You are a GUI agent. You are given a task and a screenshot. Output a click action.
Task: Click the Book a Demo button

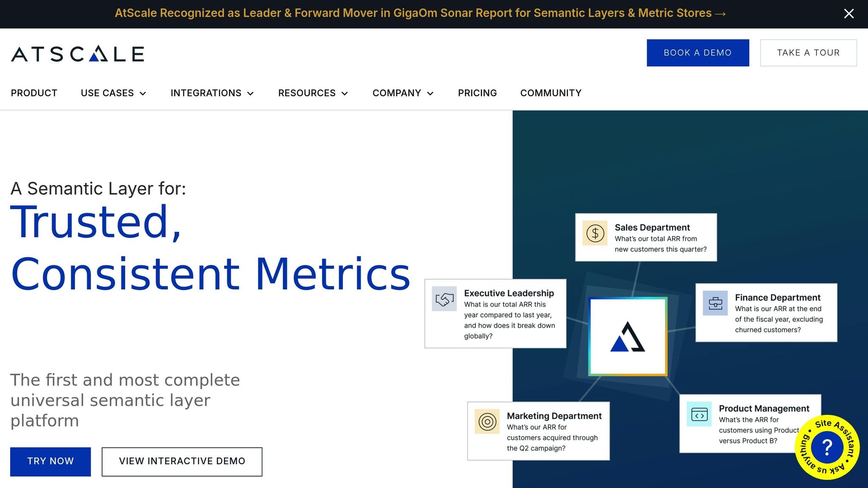click(698, 53)
